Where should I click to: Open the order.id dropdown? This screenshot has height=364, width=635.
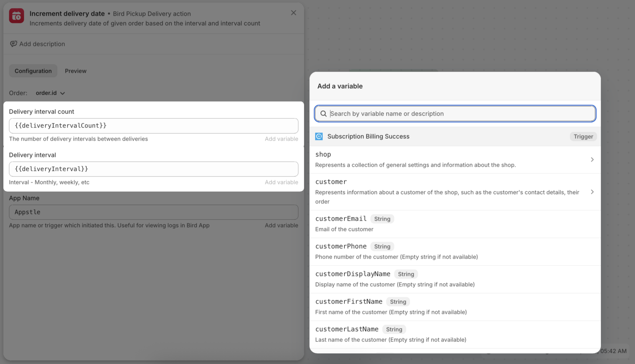[50, 93]
